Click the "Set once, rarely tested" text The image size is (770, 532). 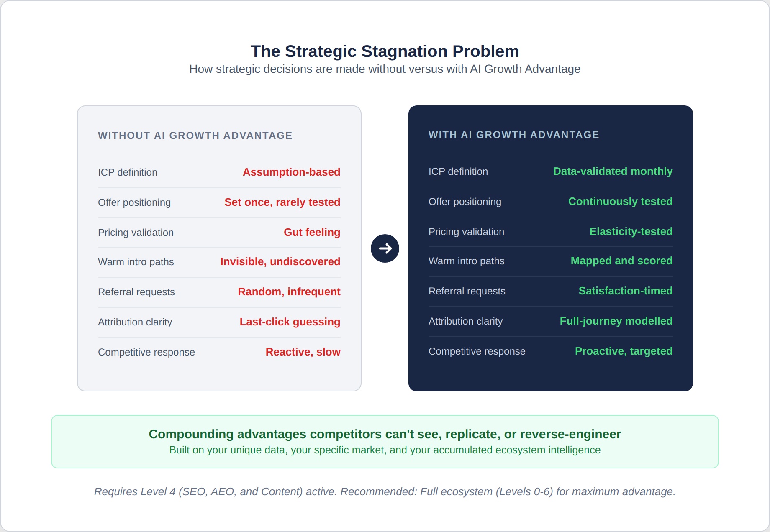pyautogui.click(x=282, y=202)
